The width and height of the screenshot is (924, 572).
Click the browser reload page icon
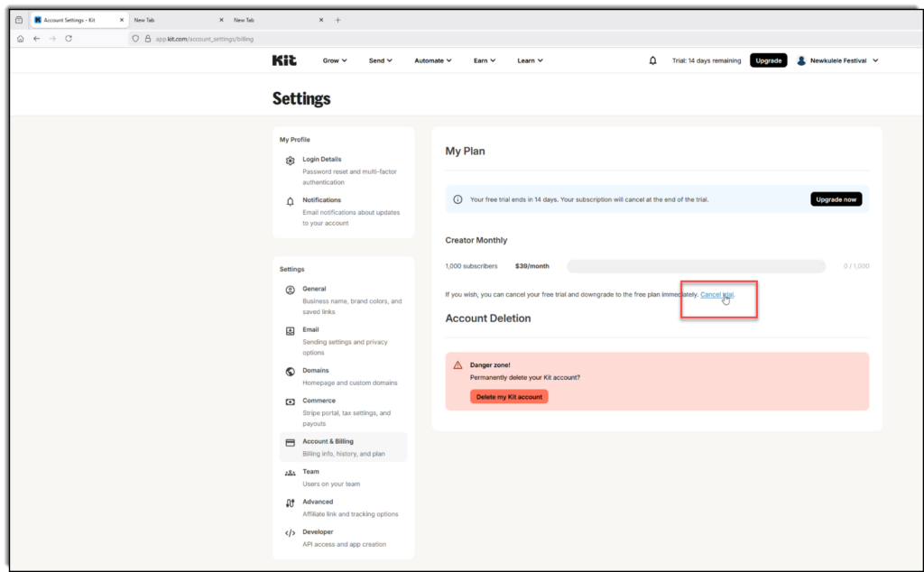pos(69,39)
